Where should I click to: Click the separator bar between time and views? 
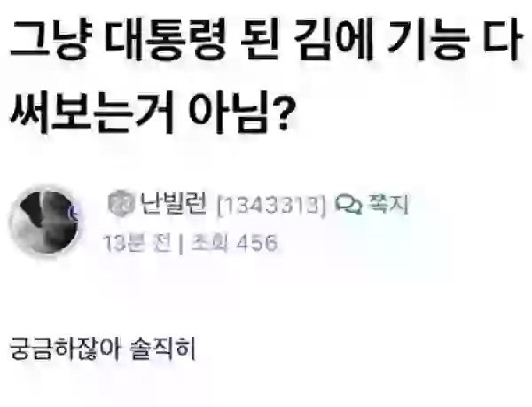181,244
